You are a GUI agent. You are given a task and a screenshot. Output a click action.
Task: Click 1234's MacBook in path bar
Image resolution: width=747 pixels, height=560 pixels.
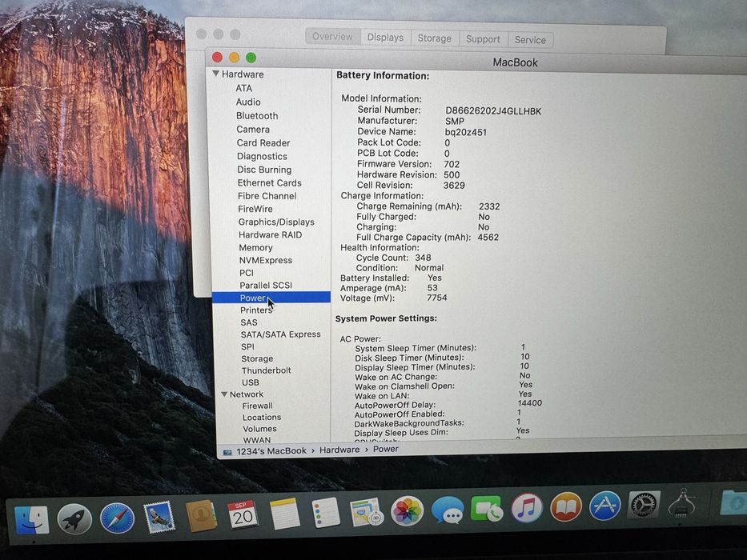pyautogui.click(x=271, y=451)
